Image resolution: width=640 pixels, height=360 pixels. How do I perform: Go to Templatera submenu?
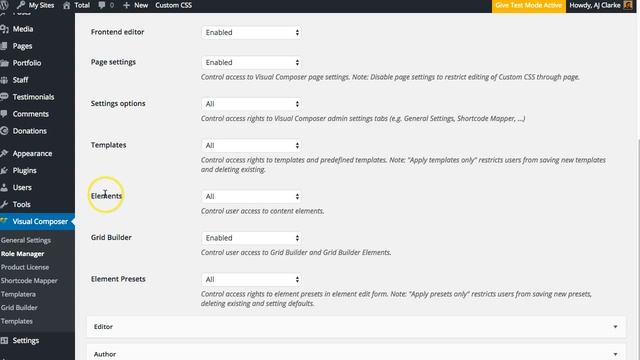tap(18, 294)
